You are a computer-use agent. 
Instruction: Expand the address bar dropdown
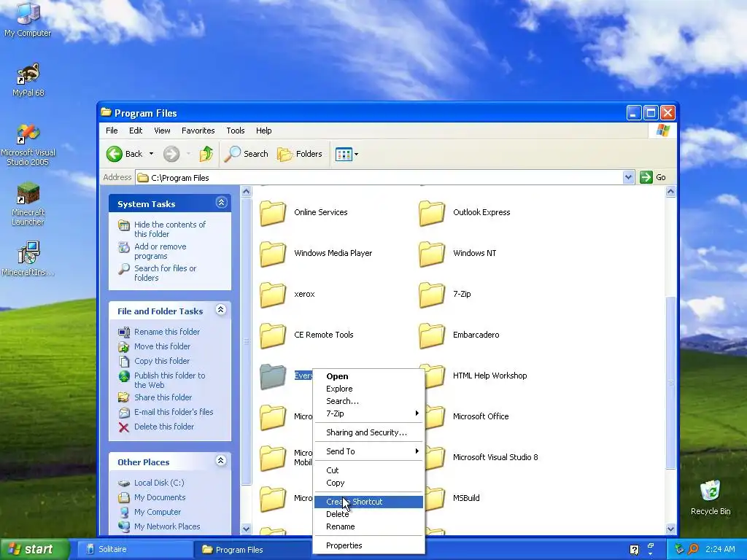tap(628, 178)
